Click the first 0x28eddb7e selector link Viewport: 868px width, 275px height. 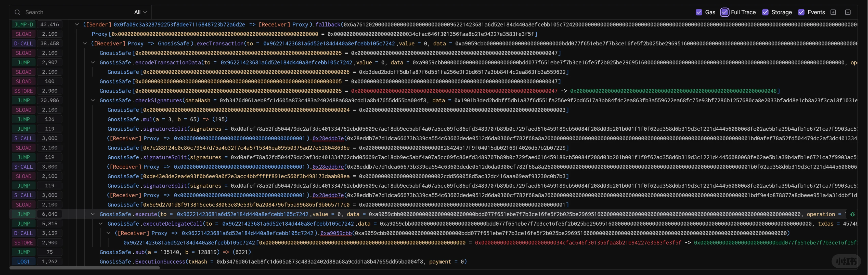click(328, 138)
